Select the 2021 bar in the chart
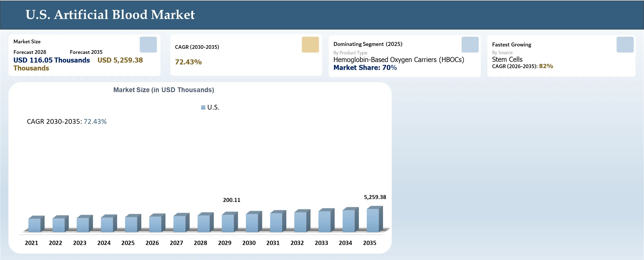Image resolution: width=644 pixels, height=260 pixels. (36, 224)
